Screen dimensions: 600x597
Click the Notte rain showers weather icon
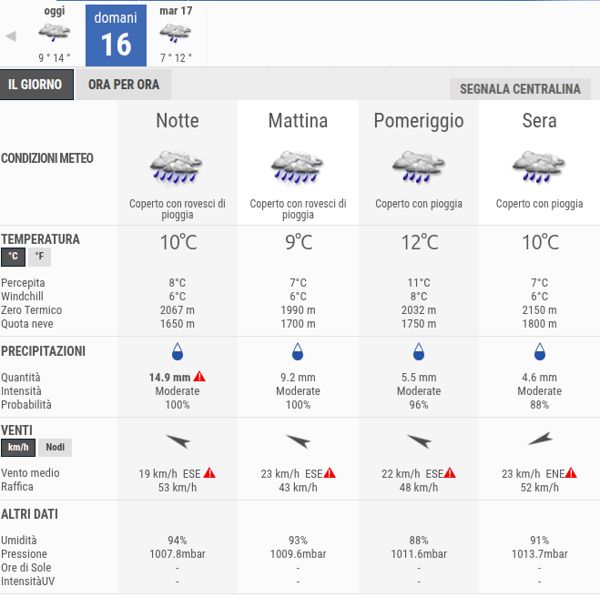point(177,166)
